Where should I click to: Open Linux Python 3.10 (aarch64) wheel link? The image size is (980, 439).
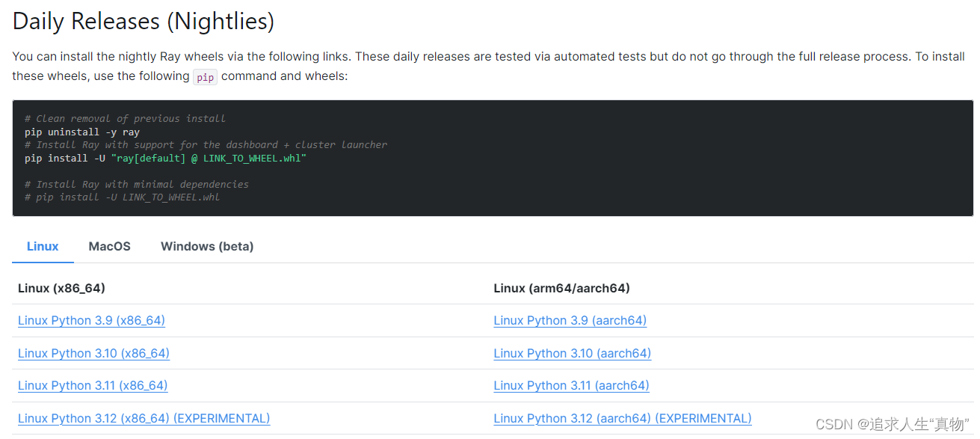pyautogui.click(x=572, y=353)
